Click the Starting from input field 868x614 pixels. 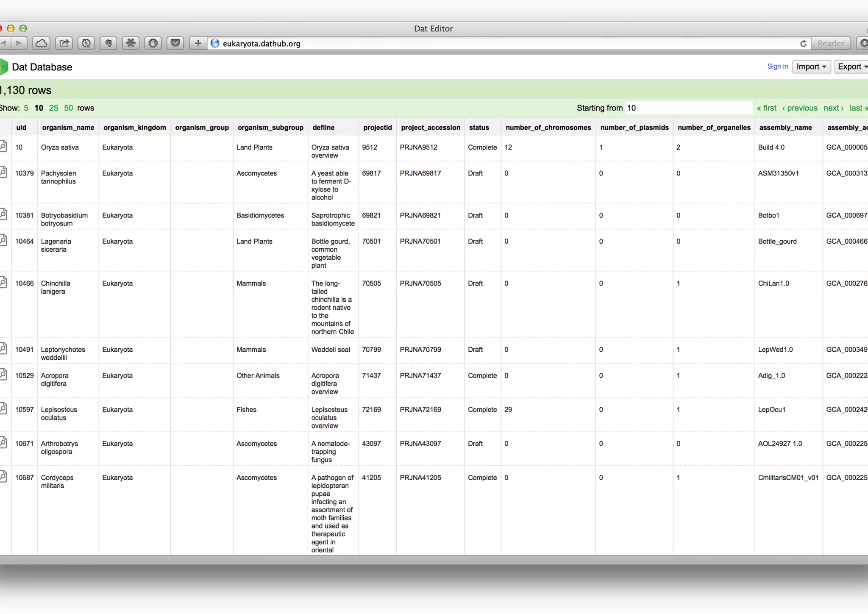tap(688, 108)
